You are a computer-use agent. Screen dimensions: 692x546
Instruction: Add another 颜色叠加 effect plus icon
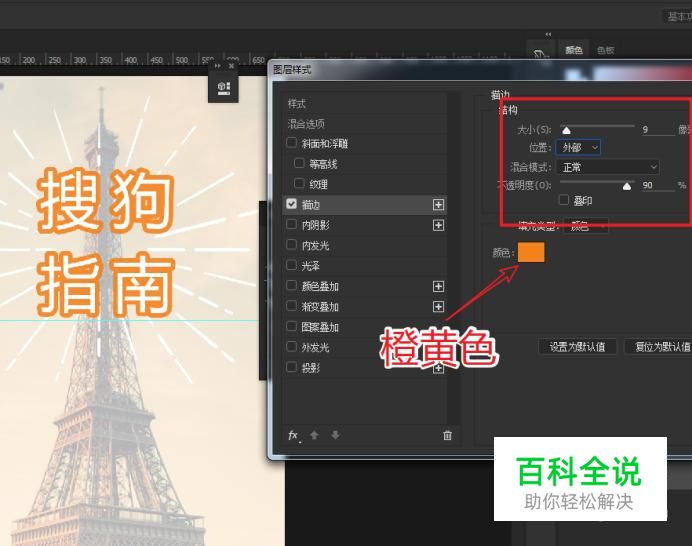click(438, 286)
